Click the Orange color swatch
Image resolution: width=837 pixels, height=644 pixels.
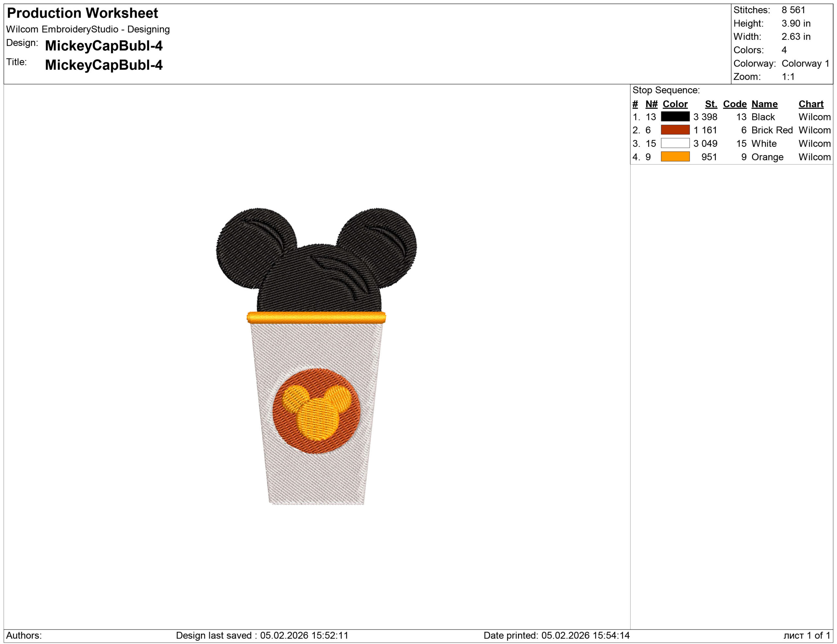675,157
